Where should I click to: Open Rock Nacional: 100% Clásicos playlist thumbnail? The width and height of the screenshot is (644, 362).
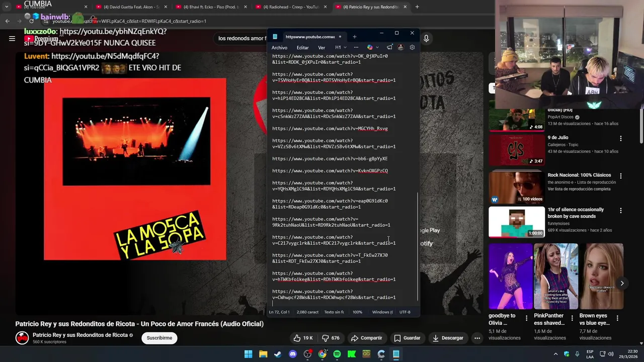pos(517,187)
